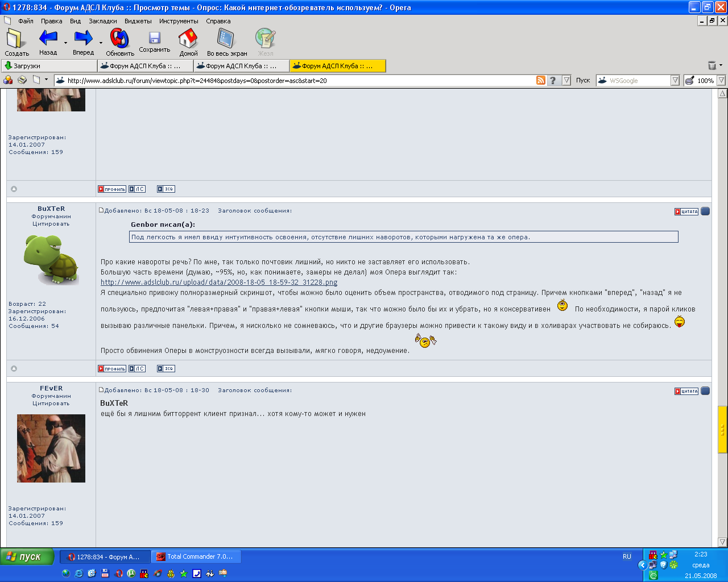Expand hidden tray icons with the arrow
The image size is (728, 582).
click(x=643, y=565)
